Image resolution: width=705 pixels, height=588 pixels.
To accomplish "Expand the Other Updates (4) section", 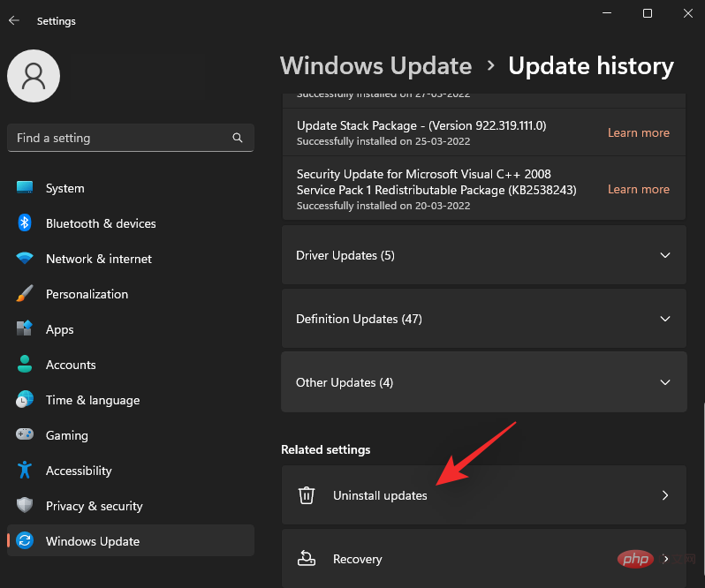I will tap(483, 382).
